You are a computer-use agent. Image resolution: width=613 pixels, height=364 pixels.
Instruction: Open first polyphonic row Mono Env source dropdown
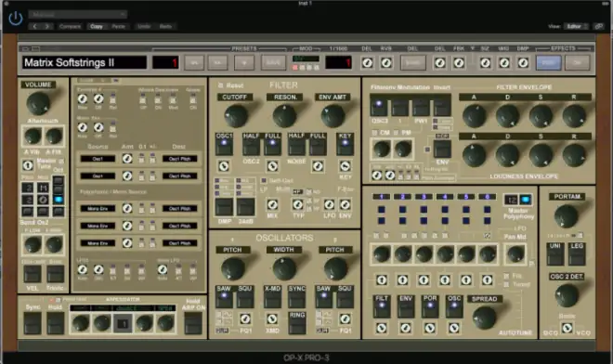coord(98,208)
